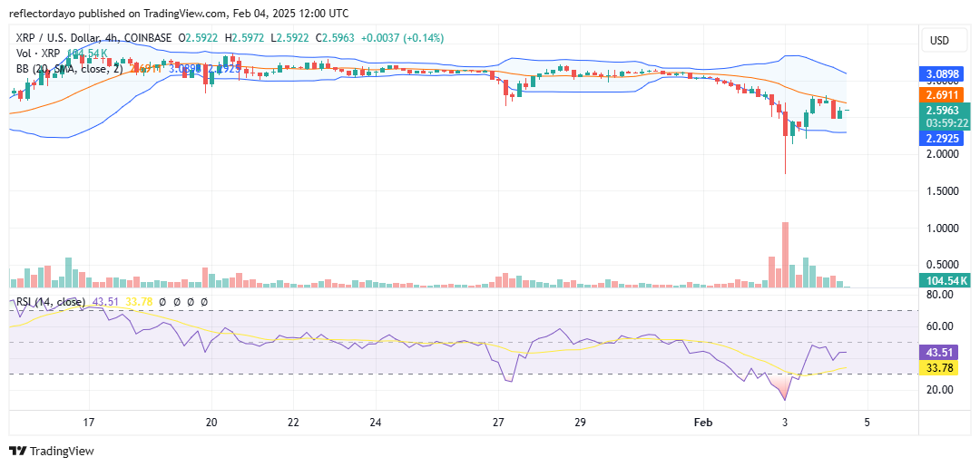Click date label 5 on time axis
This screenshot has width=980, height=467.
(x=867, y=422)
